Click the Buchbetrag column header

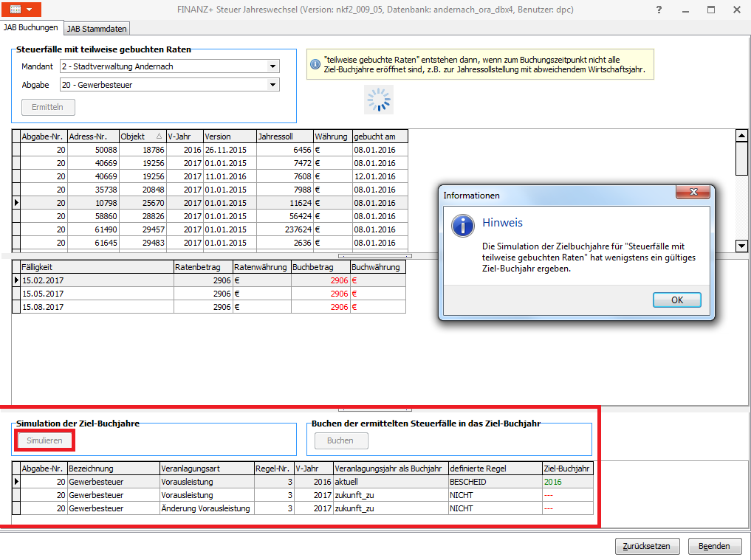click(x=320, y=267)
